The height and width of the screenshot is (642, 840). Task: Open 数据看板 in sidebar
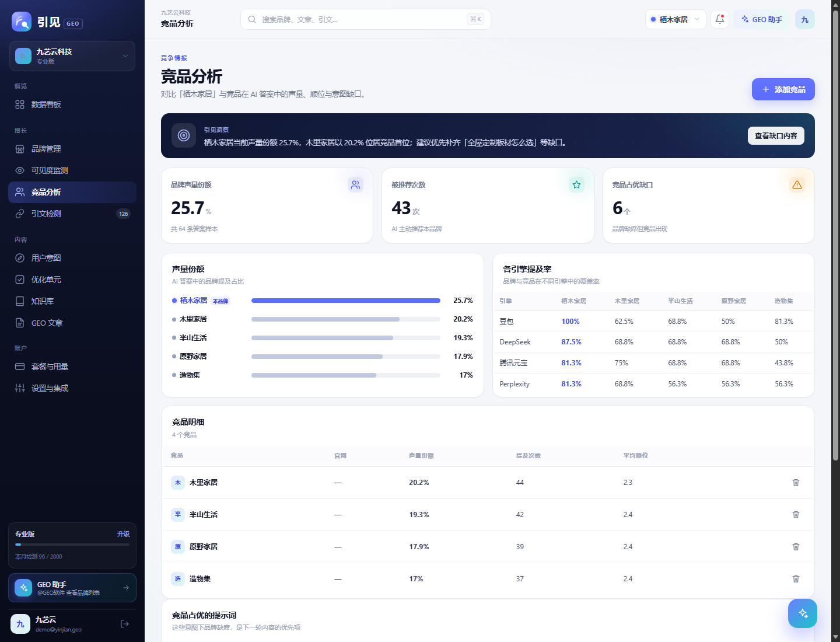pyautogui.click(x=72, y=104)
